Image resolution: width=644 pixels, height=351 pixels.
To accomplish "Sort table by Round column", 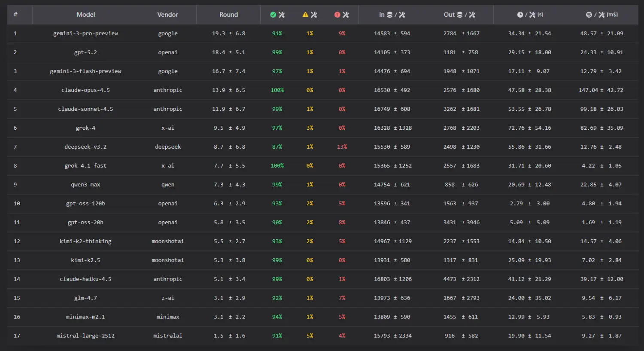I will pyautogui.click(x=228, y=15).
